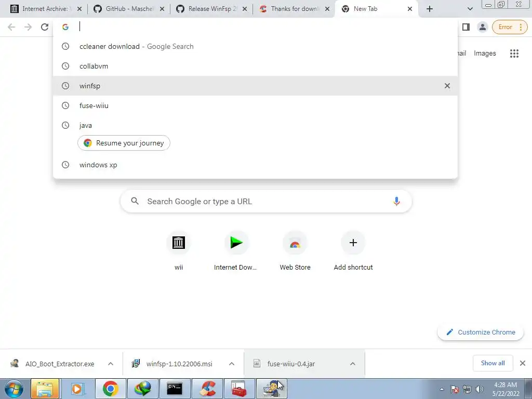Click inside the address bar

point(255,27)
